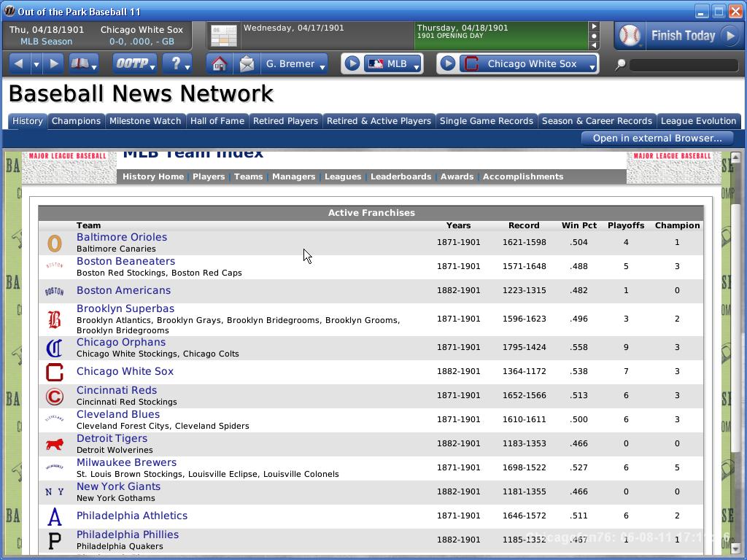Expand the G. Bremer manager dropdown
The width and height of the screenshot is (747, 560).
tap(295, 64)
